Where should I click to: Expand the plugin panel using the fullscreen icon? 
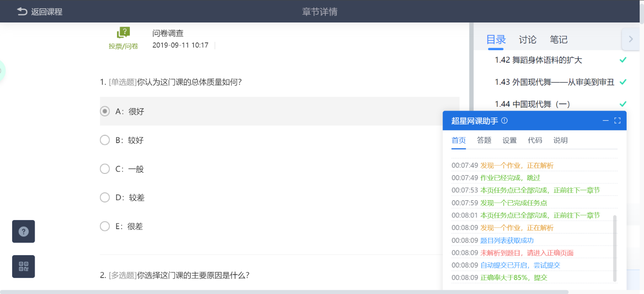[617, 121]
